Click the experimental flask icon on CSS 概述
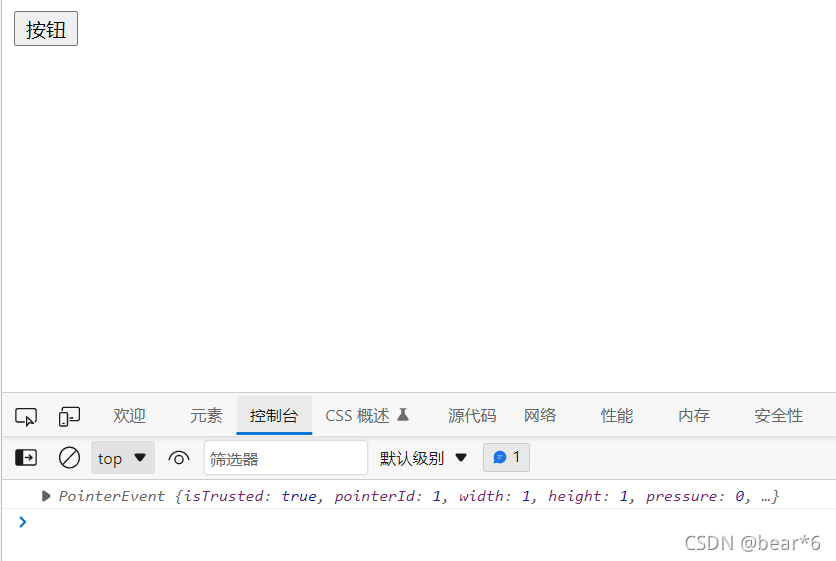 pos(403,414)
